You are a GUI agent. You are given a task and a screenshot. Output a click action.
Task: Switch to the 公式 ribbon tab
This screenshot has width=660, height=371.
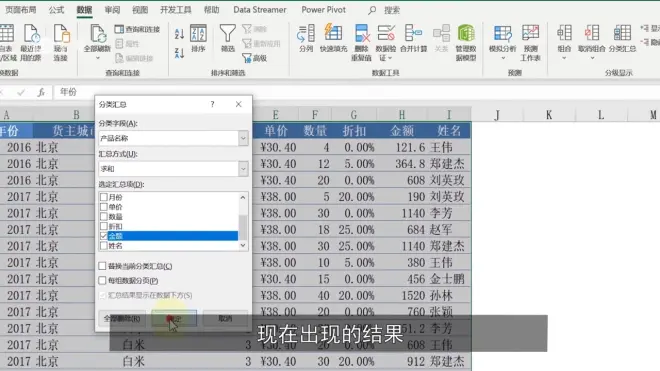(x=56, y=10)
